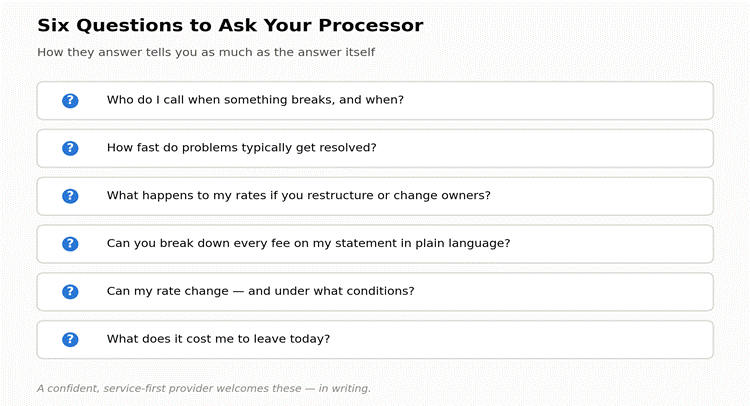The height and width of the screenshot is (406, 750).
Task: Click subtitle "How they answer tells you as much"
Action: click(206, 52)
